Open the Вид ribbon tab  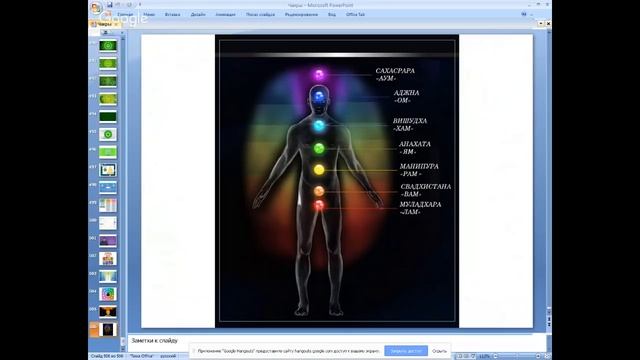[332, 14]
